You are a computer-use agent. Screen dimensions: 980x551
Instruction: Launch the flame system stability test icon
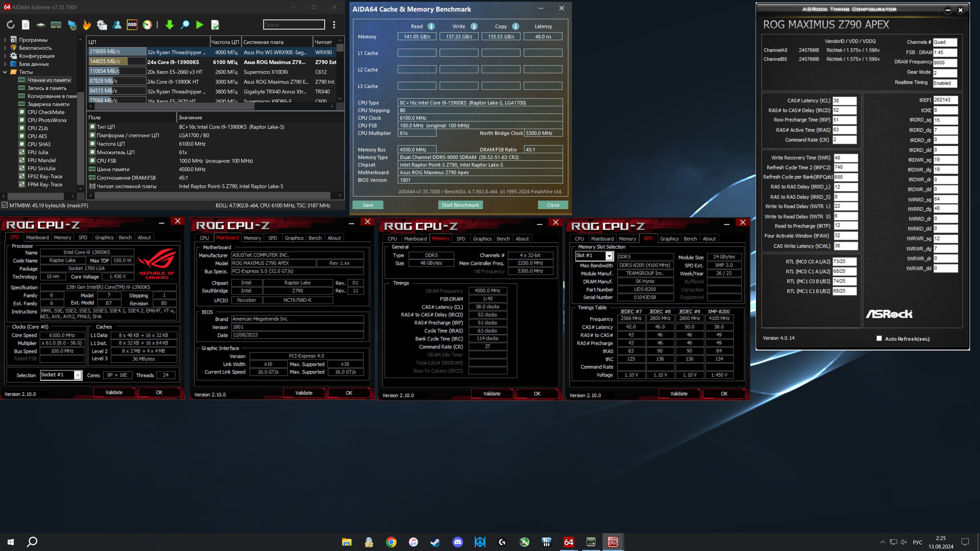click(87, 25)
